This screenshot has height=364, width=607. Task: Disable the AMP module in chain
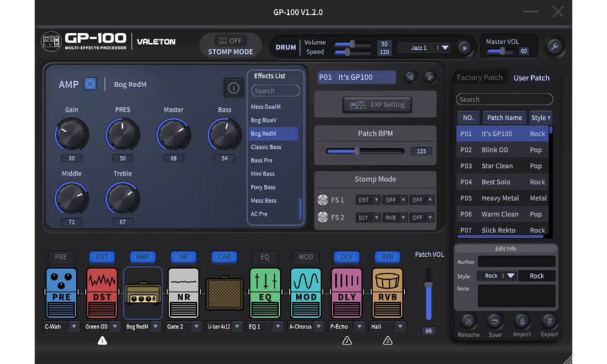(142, 257)
